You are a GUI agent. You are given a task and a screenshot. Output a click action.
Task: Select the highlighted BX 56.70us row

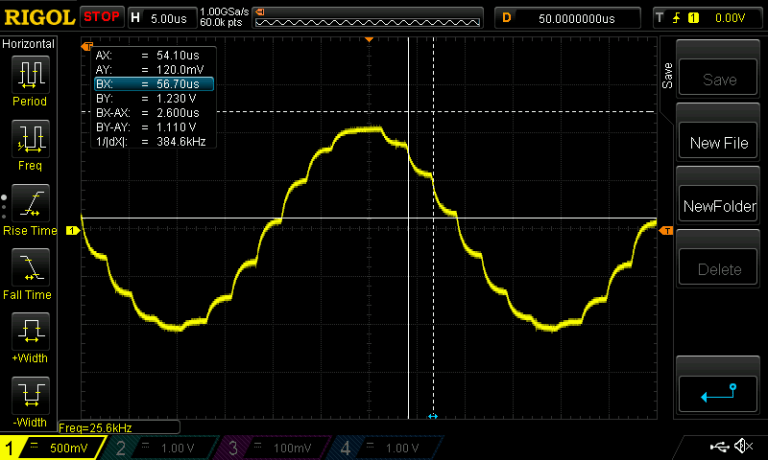pyautogui.click(x=154, y=84)
